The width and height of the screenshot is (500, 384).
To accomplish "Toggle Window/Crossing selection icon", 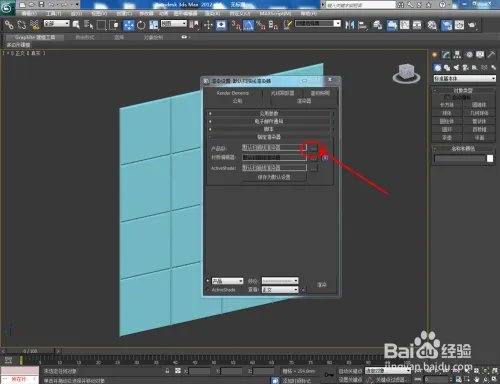I will pyautogui.click(x=114, y=25).
